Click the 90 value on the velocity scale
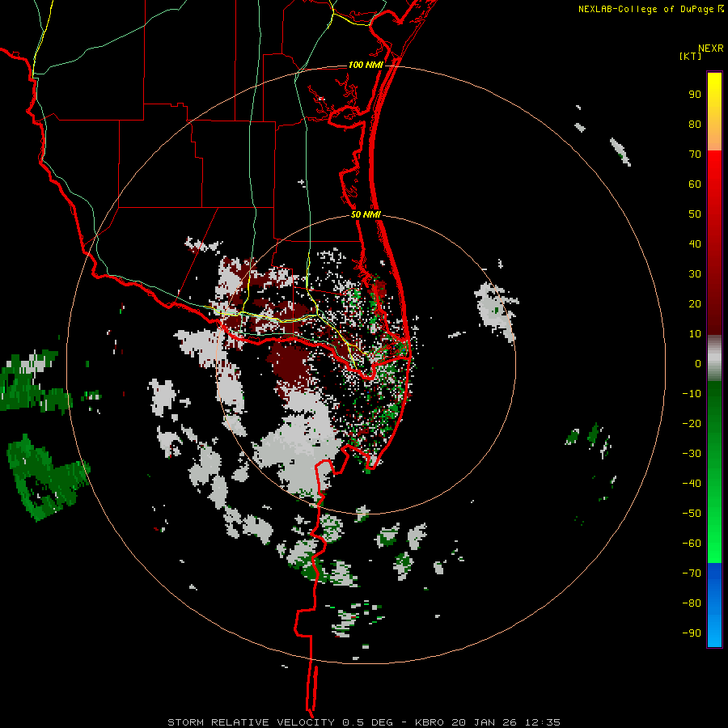 [695, 95]
